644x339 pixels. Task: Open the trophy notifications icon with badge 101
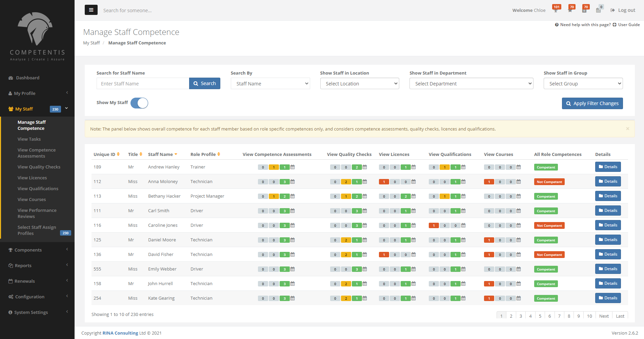pyautogui.click(x=556, y=9)
